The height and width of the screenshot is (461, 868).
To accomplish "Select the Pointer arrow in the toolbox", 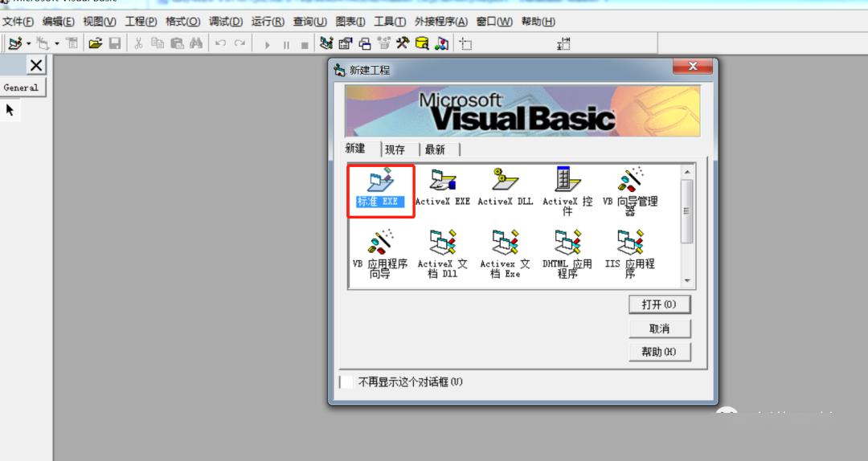I will coord(10,110).
